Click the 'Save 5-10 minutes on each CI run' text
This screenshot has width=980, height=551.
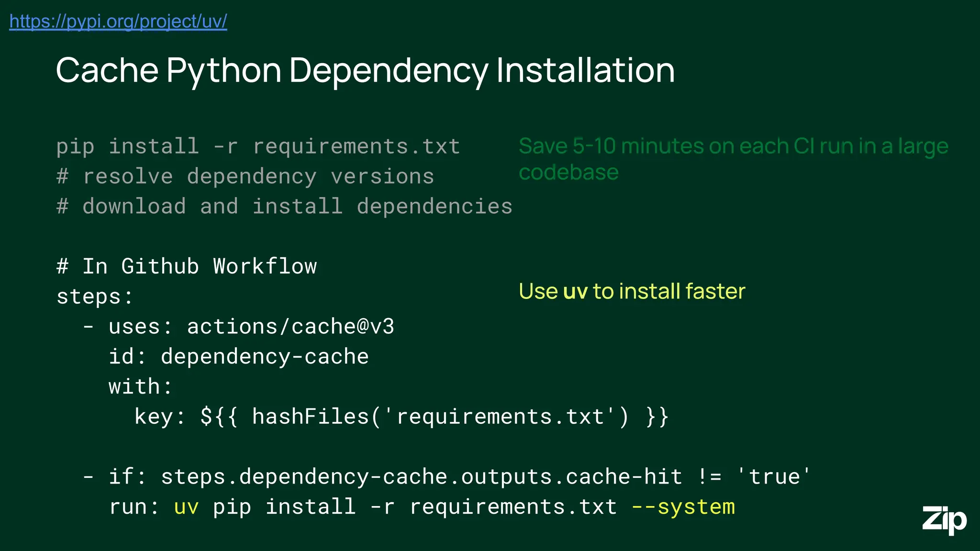[x=733, y=159]
